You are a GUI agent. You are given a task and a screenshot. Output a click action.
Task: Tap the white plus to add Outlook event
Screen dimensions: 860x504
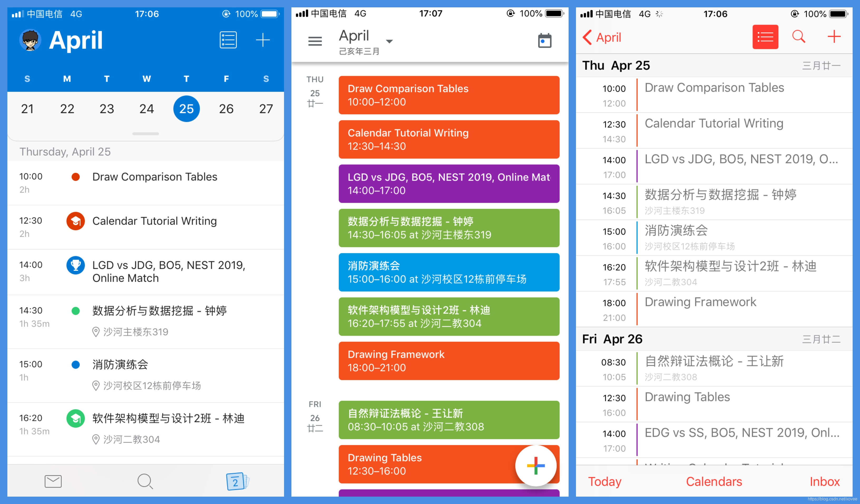tap(263, 40)
